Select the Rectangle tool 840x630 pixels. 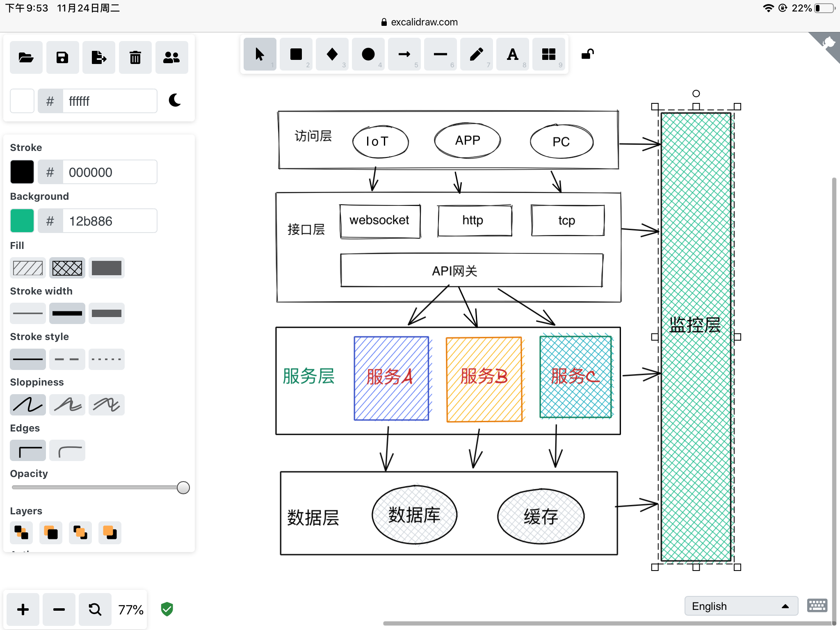coord(296,54)
